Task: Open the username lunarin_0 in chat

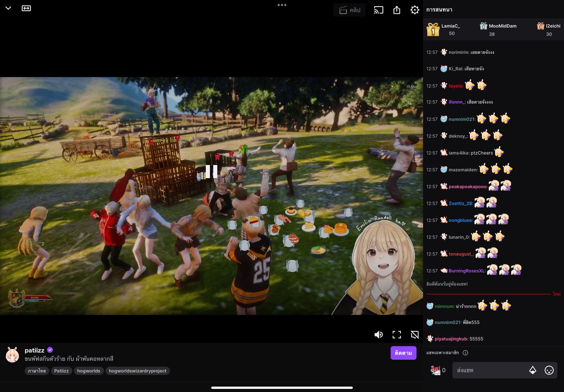Action: tap(459, 237)
